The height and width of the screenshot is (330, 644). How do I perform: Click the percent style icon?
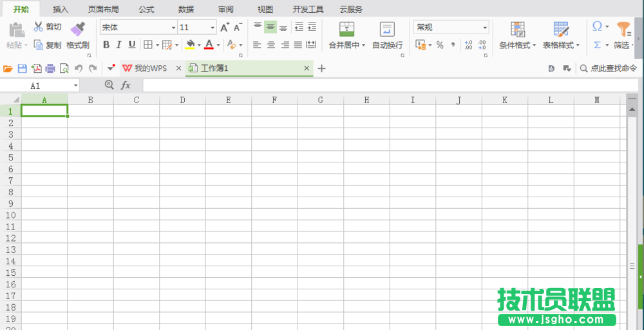click(440, 45)
